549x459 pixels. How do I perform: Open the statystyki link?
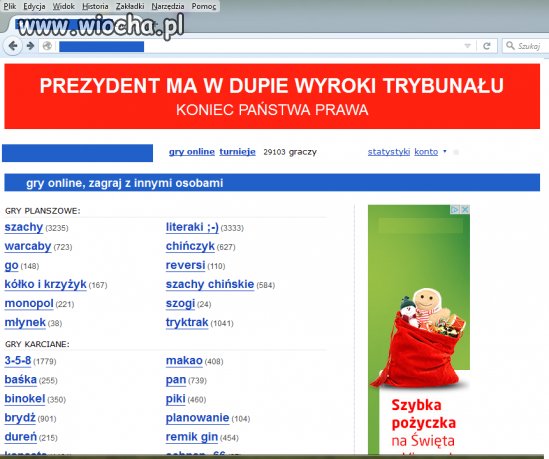click(x=389, y=152)
